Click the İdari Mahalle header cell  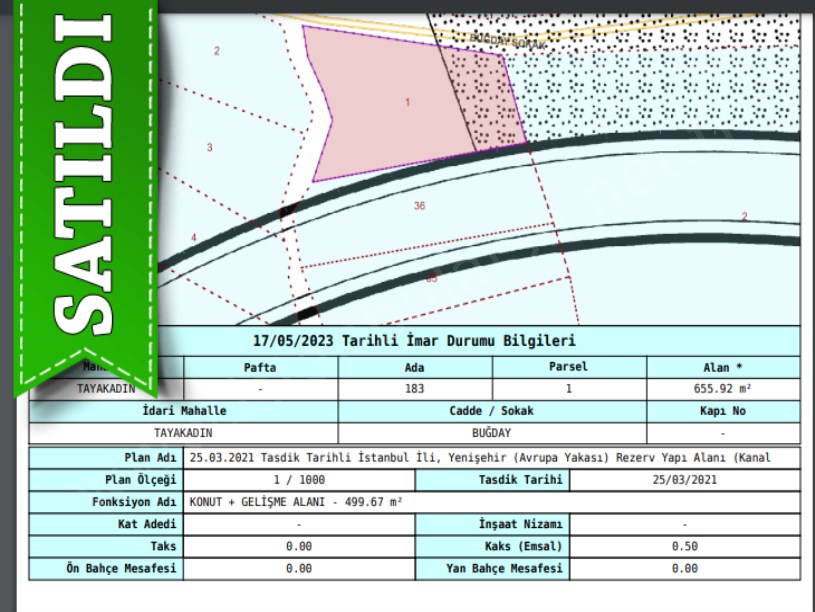coord(184,411)
